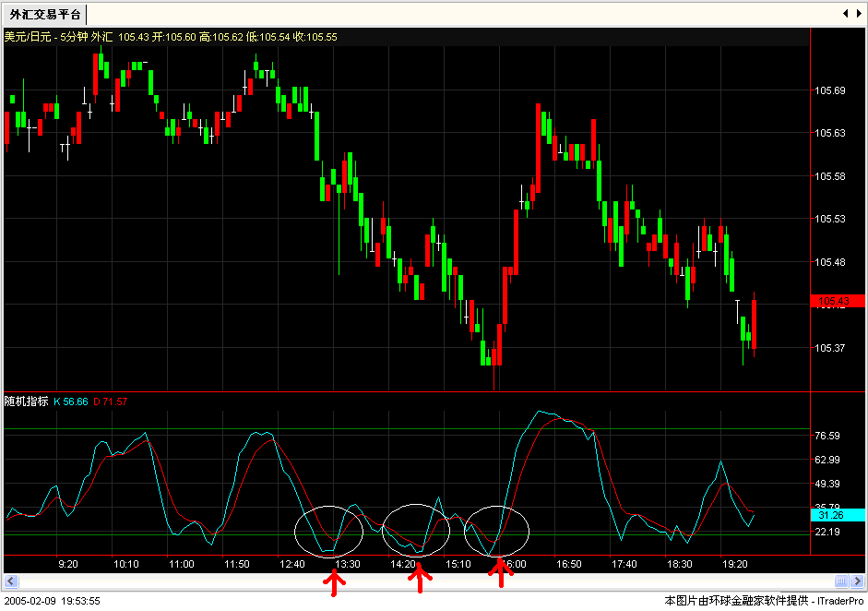Click the 14:20 time axis label
This screenshot has height=611, width=868.
(x=403, y=564)
